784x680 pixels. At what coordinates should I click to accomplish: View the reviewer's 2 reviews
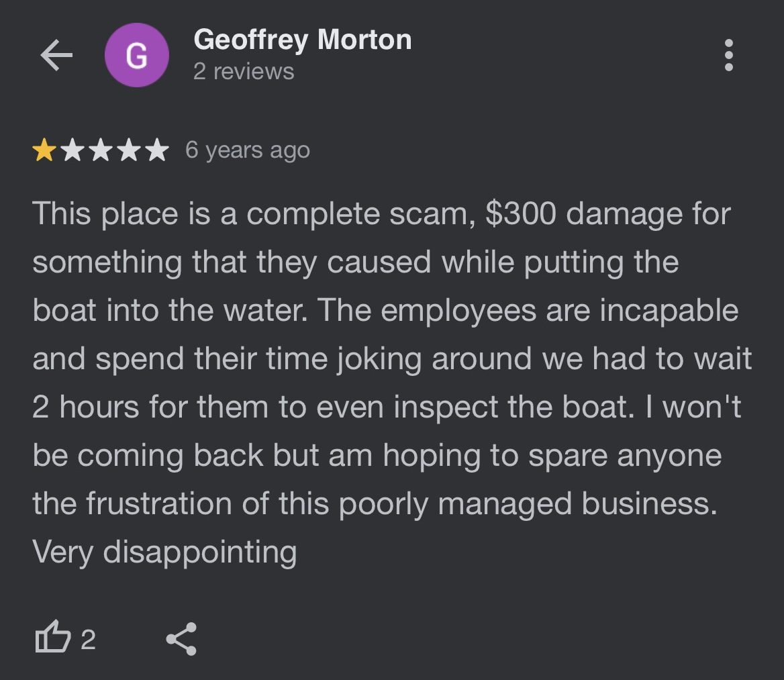[x=244, y=72]
